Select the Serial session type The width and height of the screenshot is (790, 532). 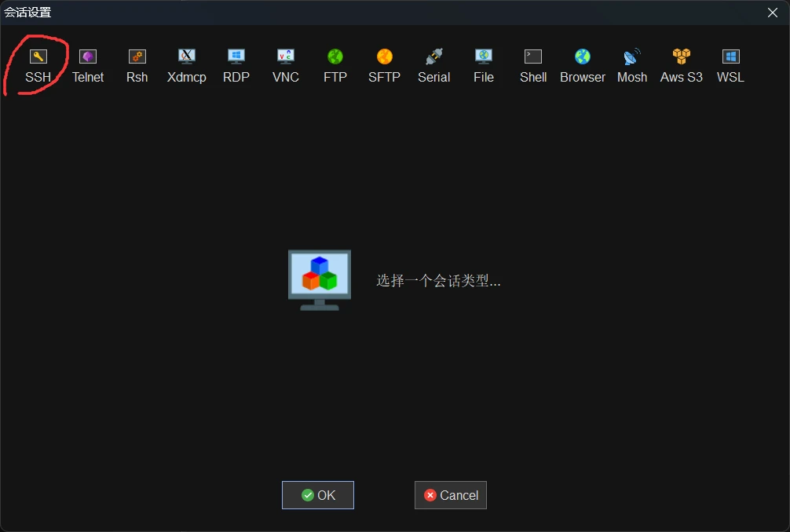433,66
